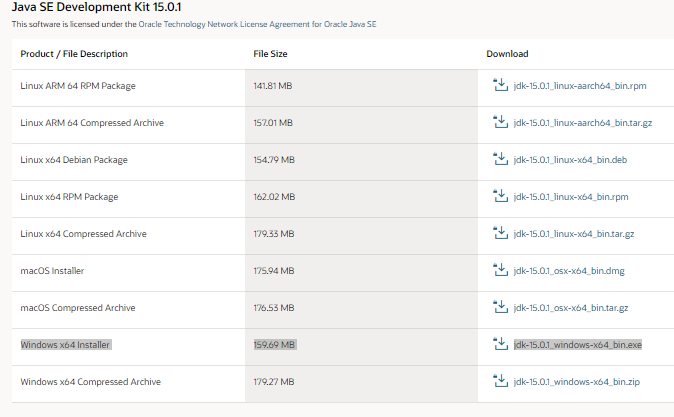
Task: Click download icon for linux-x64 deb
Action: [500, 159]
